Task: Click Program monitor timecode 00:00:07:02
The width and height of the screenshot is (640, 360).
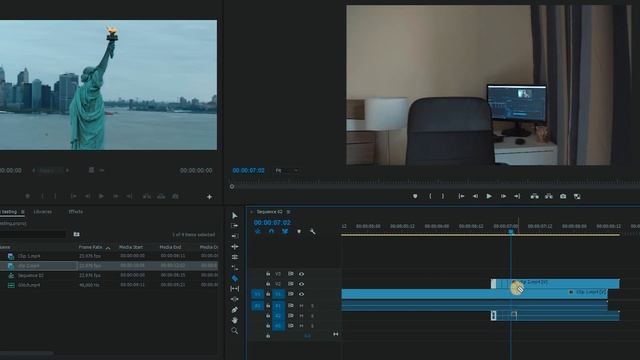Action: pos(249,171)
